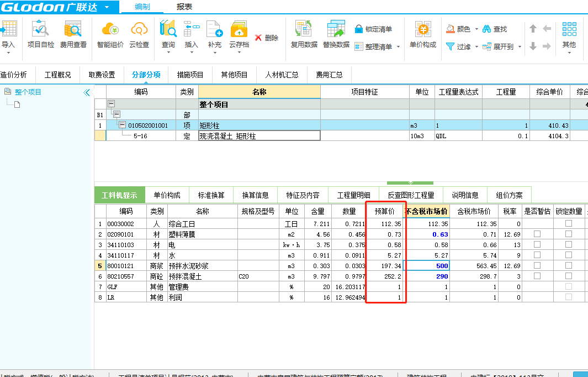Image resolution: width=588 pixels, height=377 pixels.
Task: Toggle 是否暂估 checkbox for 水
Action: tap(537, 255)
